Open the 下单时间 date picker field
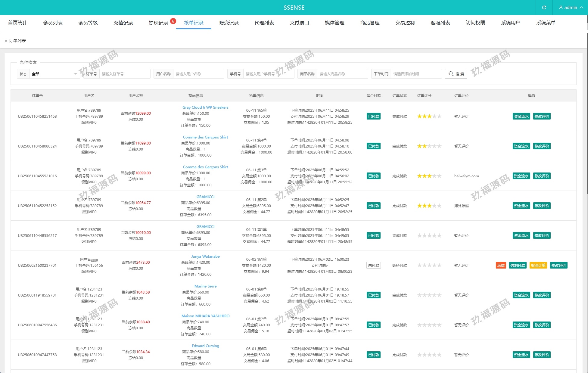The width and height of the screenshot is (588, 373). point(416,74)
